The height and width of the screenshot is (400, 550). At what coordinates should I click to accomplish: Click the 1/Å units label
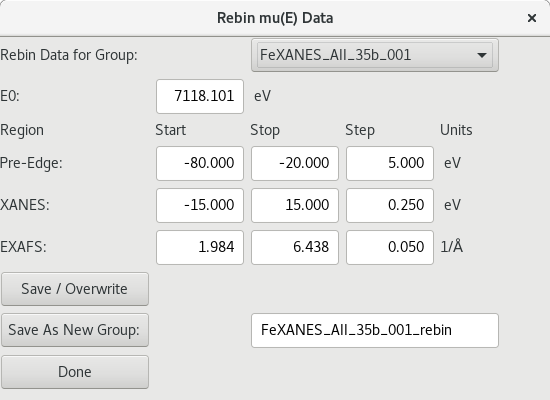click(x=452, y=247)
